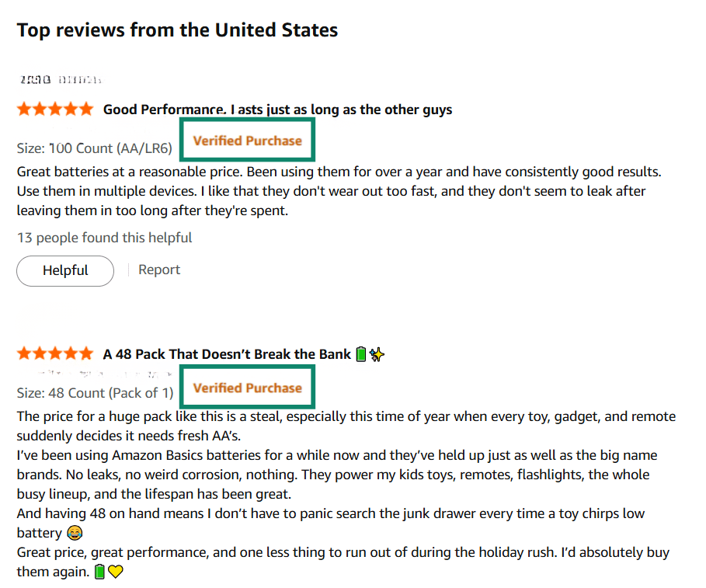Click the battery emoji after "them again."
706x588 pixels.
[x=99, y=572]
